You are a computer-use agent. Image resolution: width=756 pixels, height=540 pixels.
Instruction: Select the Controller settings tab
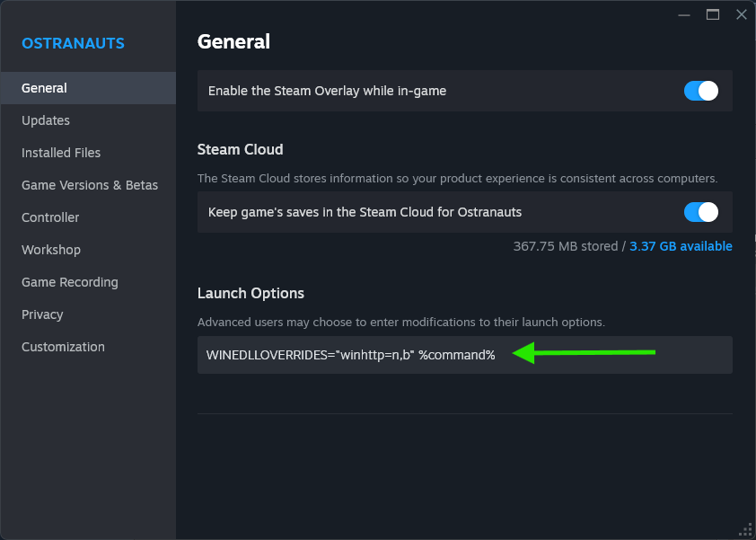tap(88, 217)
